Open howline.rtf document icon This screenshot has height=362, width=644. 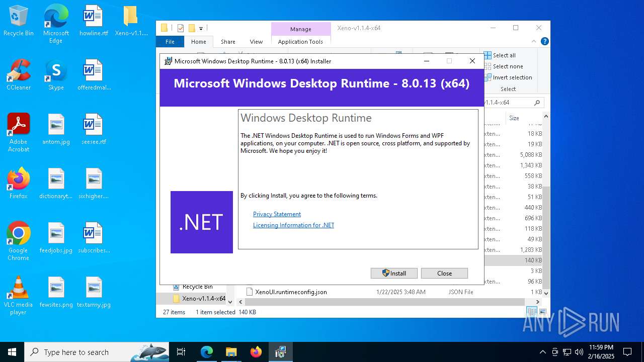click(x=94, y=21)
